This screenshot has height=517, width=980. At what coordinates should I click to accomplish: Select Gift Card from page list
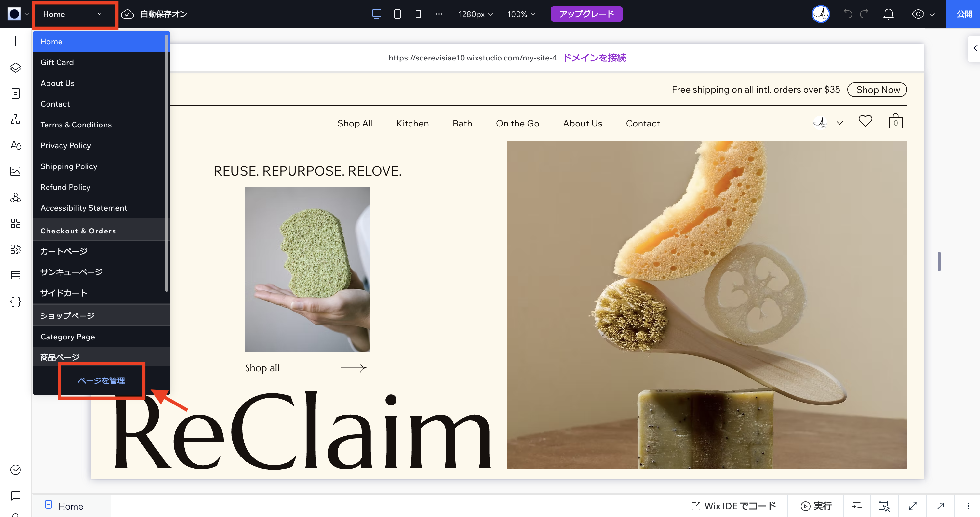tap(57, 62)
